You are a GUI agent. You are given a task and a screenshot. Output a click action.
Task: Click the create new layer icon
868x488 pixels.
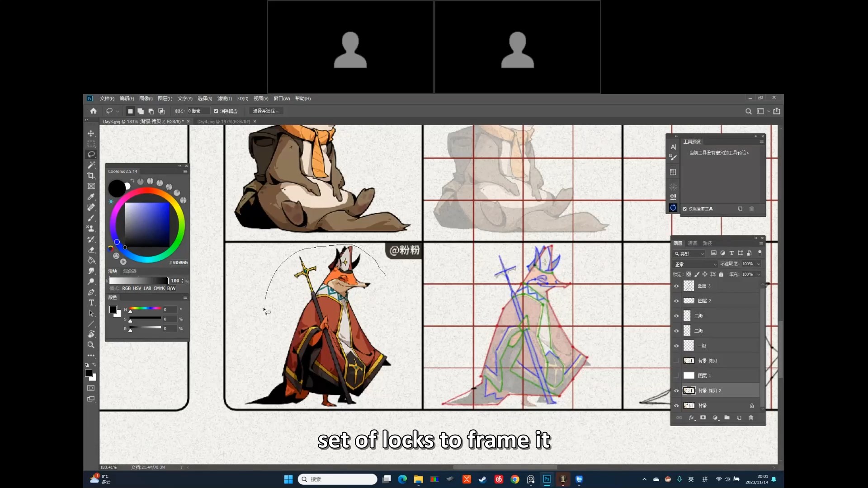pos(739,418)
